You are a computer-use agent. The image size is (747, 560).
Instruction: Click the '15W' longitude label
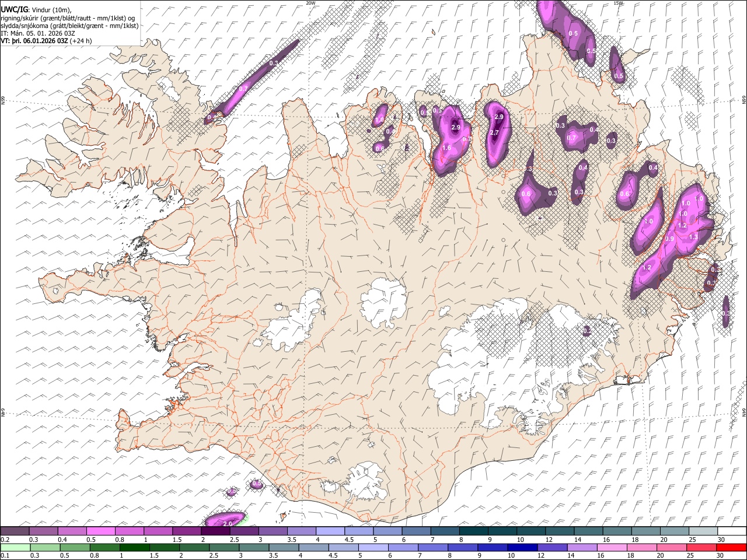(618, 3)
